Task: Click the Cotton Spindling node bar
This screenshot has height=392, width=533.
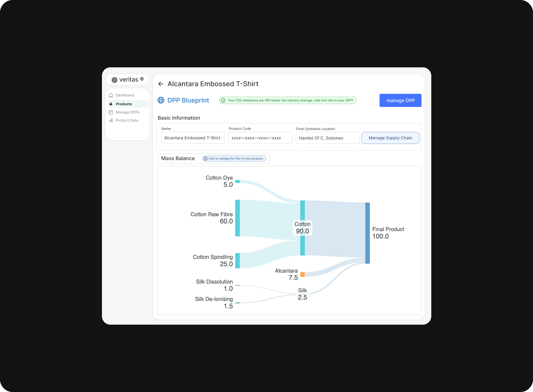Action: coord(237,261)
